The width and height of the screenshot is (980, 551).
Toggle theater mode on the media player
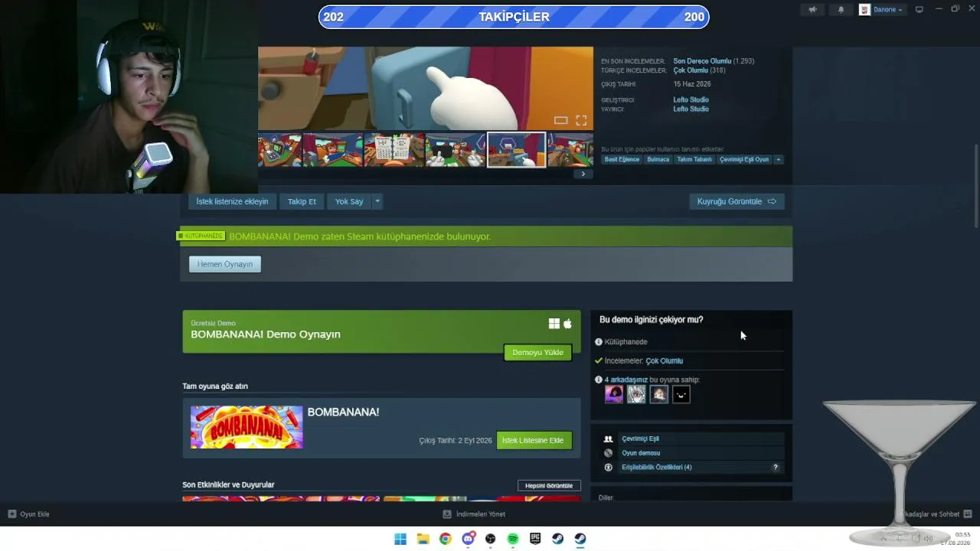[x=560, y=120]
